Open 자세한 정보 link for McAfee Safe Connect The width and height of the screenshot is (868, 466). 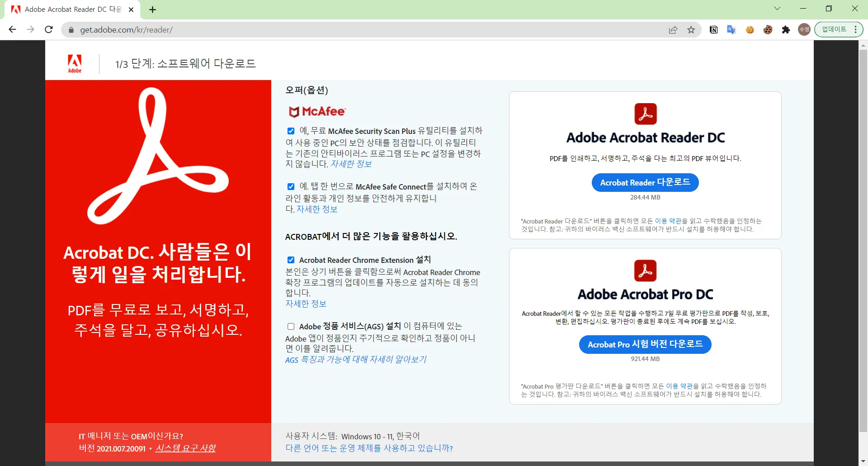(x=317, y=209)
